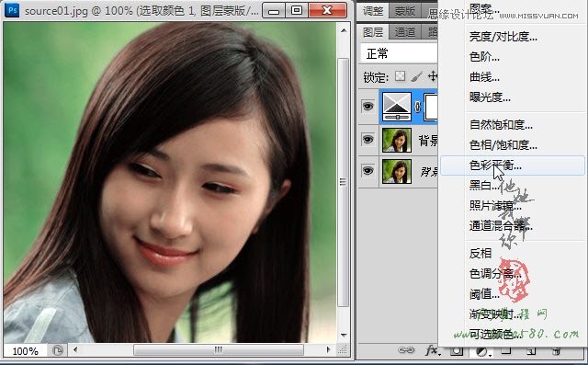Click chain link between adjustment thumbnail and mask
The width and height of the screenshot is (588, 365).
(417, 107)
